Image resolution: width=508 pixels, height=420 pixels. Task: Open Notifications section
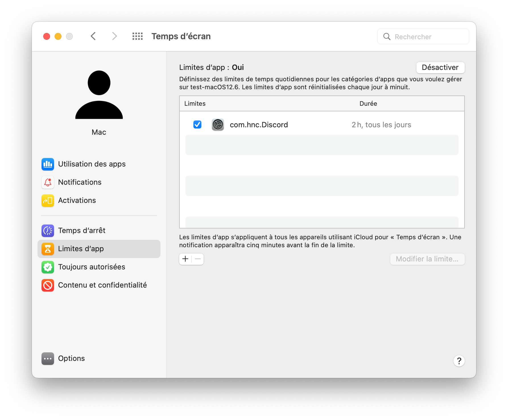(x=99, y=182)
